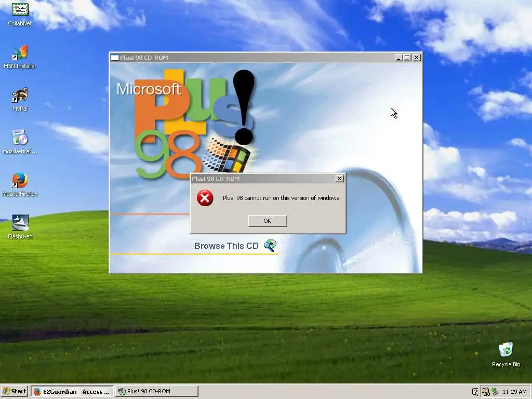Screen dimensions: 532x399
Task: Click OK in the error dialog
Action: (268, 221)
